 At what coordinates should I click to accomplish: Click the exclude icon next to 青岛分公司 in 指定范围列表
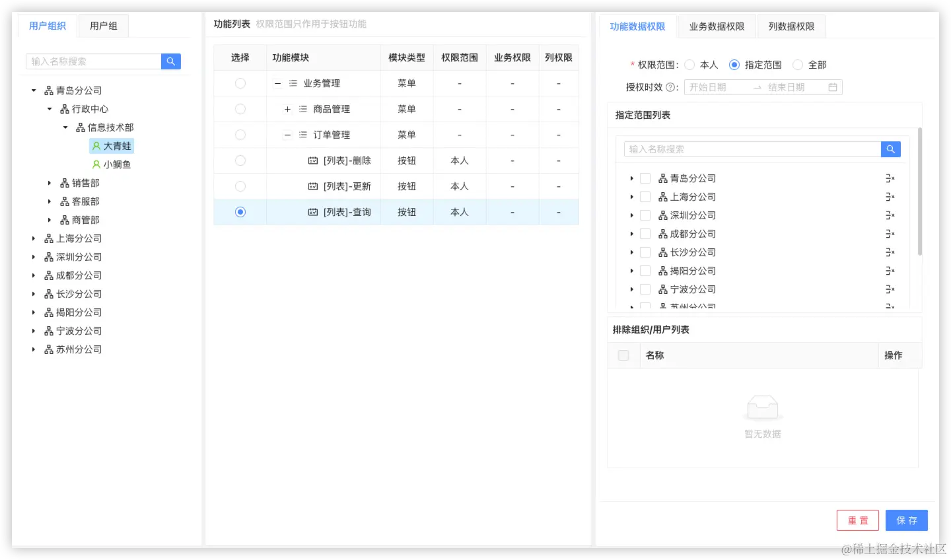890,178
